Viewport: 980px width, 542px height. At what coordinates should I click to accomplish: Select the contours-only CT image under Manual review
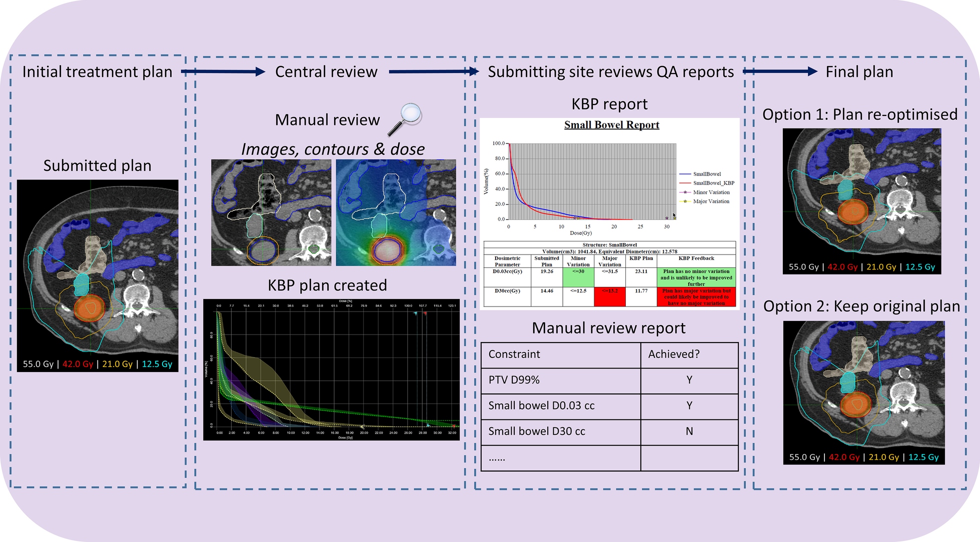point(271,212)
